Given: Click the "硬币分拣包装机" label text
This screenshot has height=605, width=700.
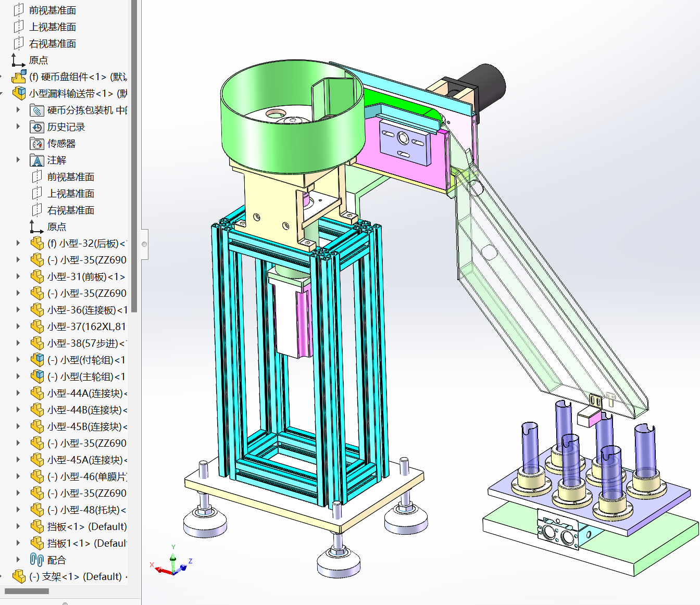Looking at the screenshot, I should click(x=80, y=110).
